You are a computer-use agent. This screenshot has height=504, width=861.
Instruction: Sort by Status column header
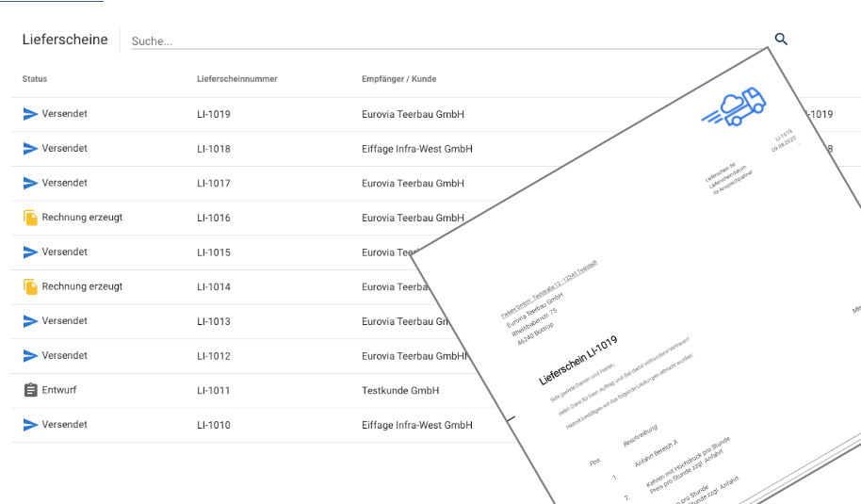(x=35, y=79)
